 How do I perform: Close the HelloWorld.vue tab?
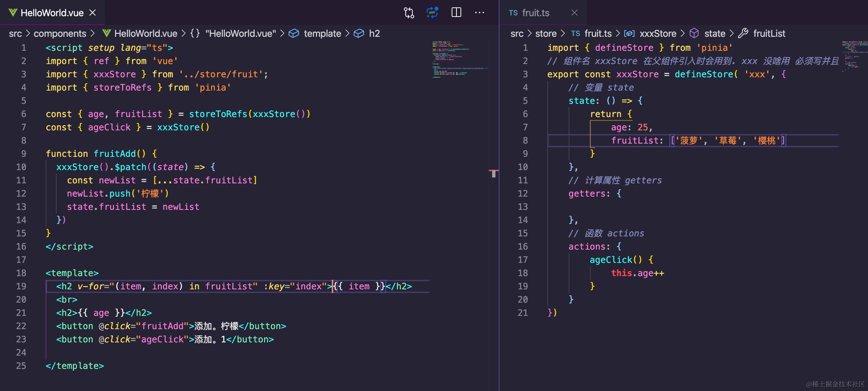click(x=93, y=13)
